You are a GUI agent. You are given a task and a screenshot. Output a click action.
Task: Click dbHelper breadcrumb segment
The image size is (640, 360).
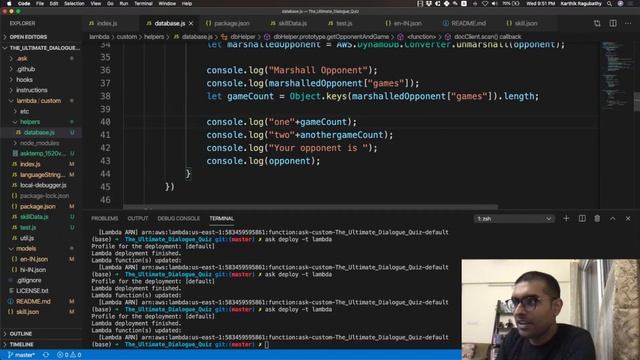coord(242,37)
